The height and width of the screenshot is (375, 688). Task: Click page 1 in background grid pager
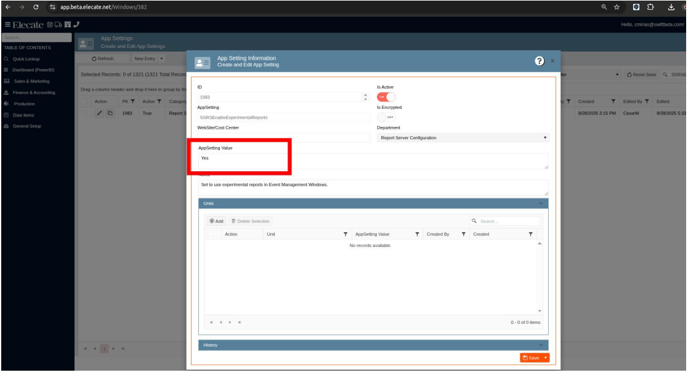[x=104, y=349]
